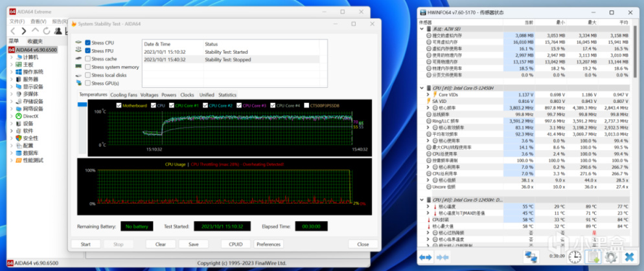Switch to the Clocks tab
This screenshot has height=271, width=644.
(x=187, y=94)
